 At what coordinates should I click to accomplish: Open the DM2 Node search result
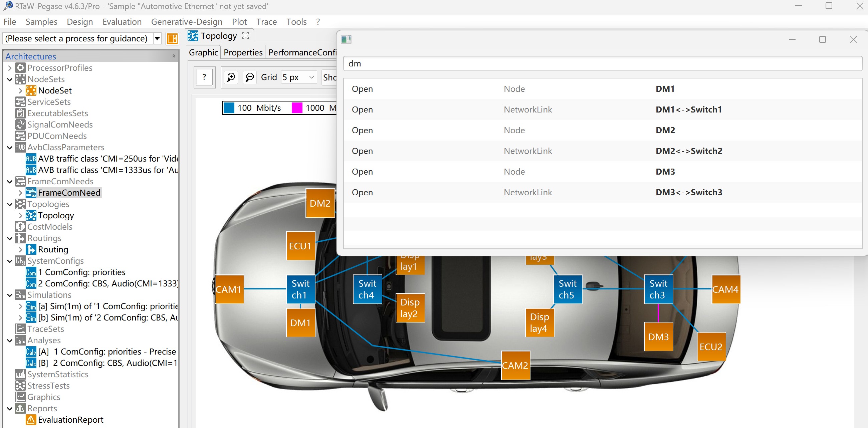pyautogui.click(x=603, y=131)
